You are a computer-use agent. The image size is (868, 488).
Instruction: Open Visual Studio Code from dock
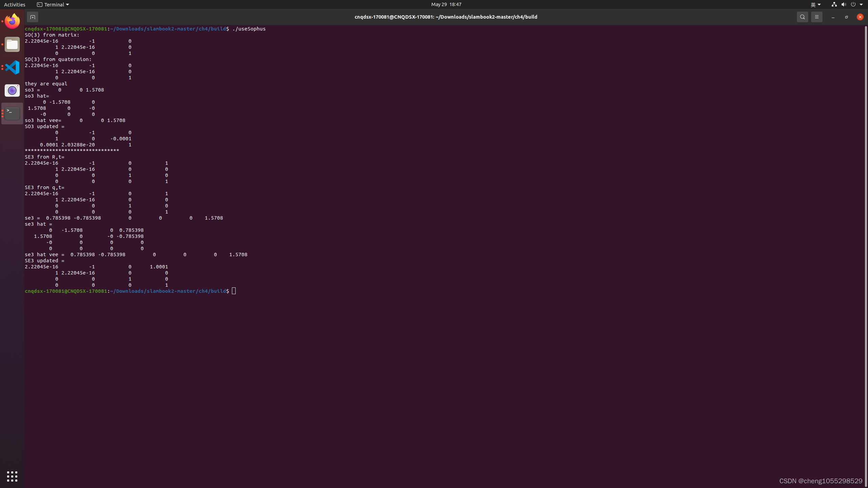point(12,67)
